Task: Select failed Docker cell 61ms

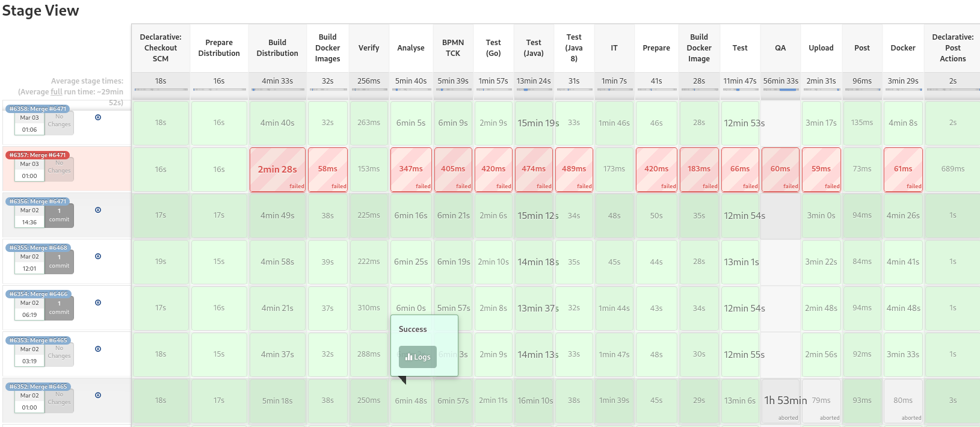Action: (903, 170)
